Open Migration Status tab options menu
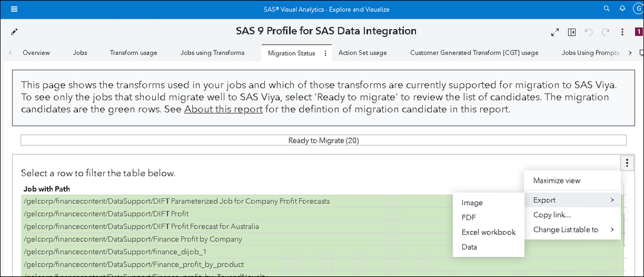This screenshot has height=277, width=644. coord(325,54)
